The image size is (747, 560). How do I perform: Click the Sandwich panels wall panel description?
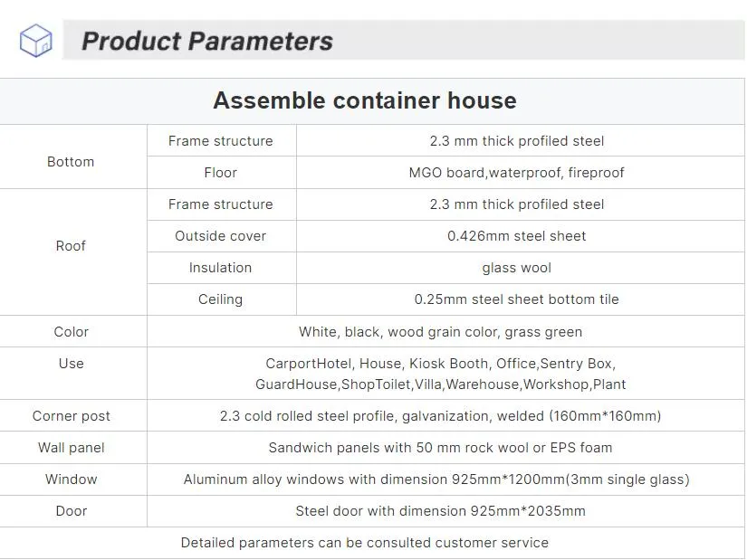440,448
